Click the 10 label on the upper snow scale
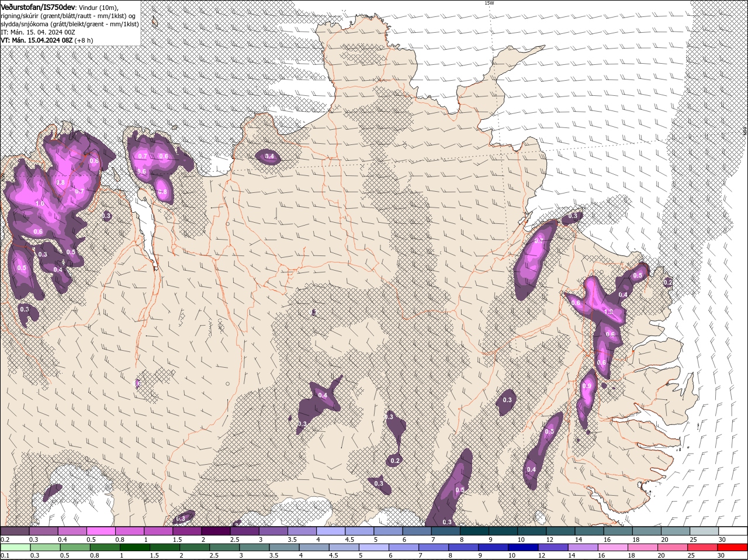This screenshot has width=748, height=560. 520,540
